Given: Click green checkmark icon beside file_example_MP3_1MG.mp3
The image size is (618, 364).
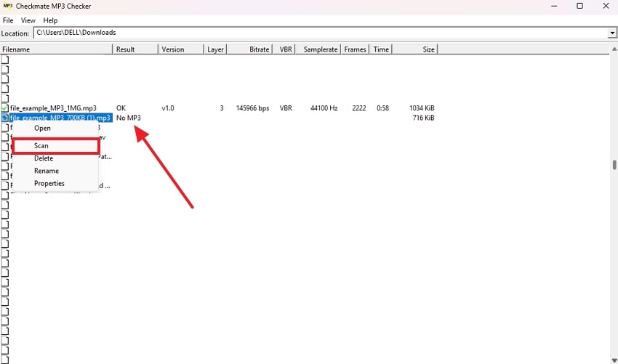Looking at the screenshot, I should (x=4, y=108).
